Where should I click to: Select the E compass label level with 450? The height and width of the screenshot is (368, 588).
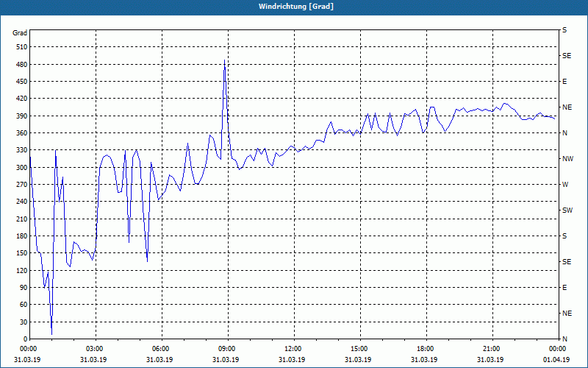click(564, 82)
